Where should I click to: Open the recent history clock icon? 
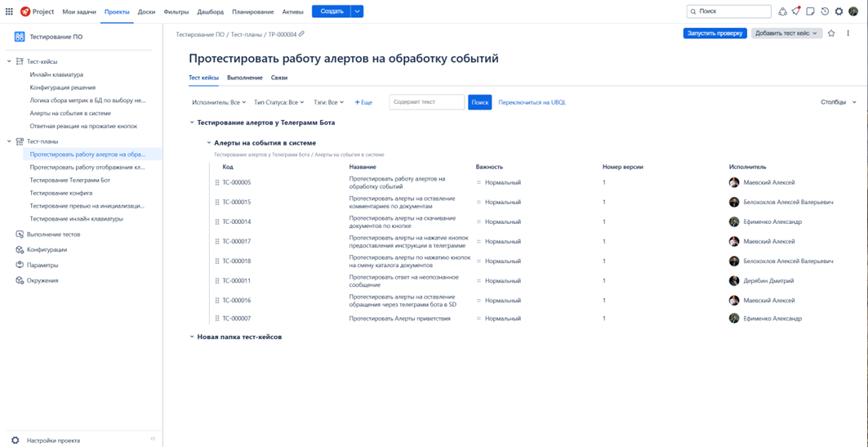pyautogui.click(x=825, y=11)
